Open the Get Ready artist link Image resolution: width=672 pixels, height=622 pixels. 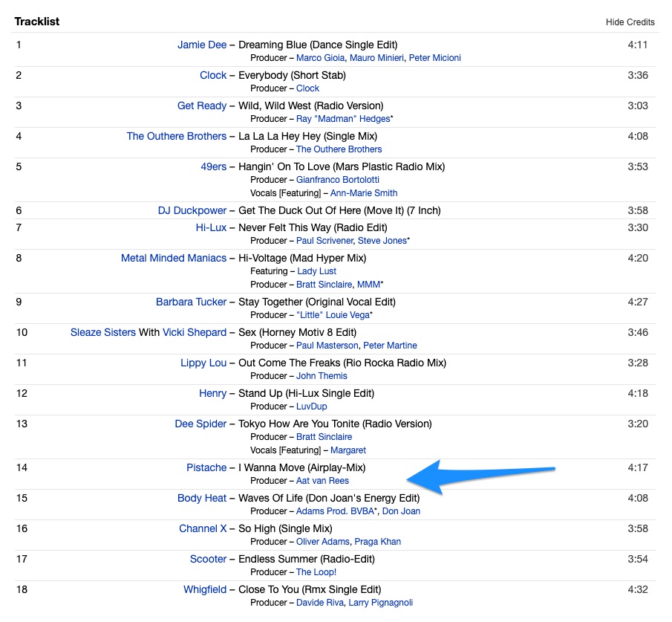pyautogui.click(x=202, y=106)
